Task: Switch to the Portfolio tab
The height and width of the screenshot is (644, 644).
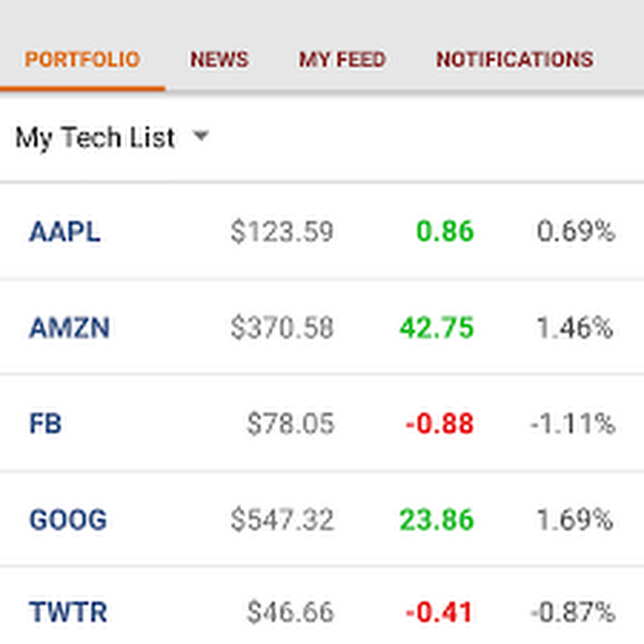Action: pos(82,59)
